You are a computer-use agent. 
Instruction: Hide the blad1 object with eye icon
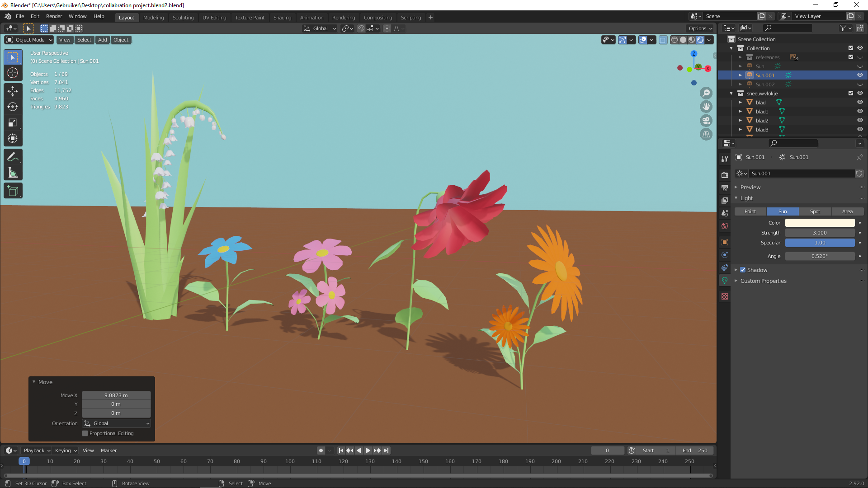pyautogui.click(x=860, y=111)
